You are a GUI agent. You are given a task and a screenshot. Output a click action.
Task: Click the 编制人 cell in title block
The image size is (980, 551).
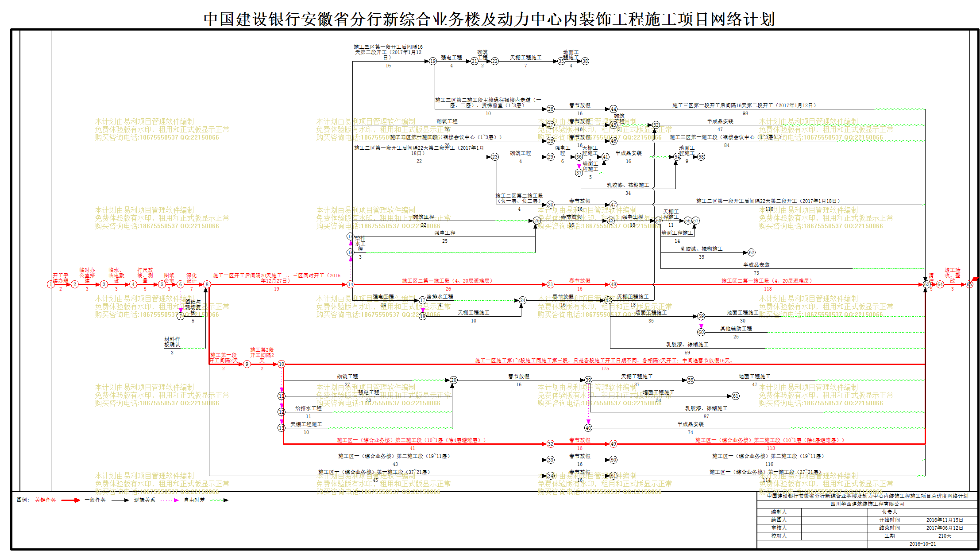pos(779,512)
